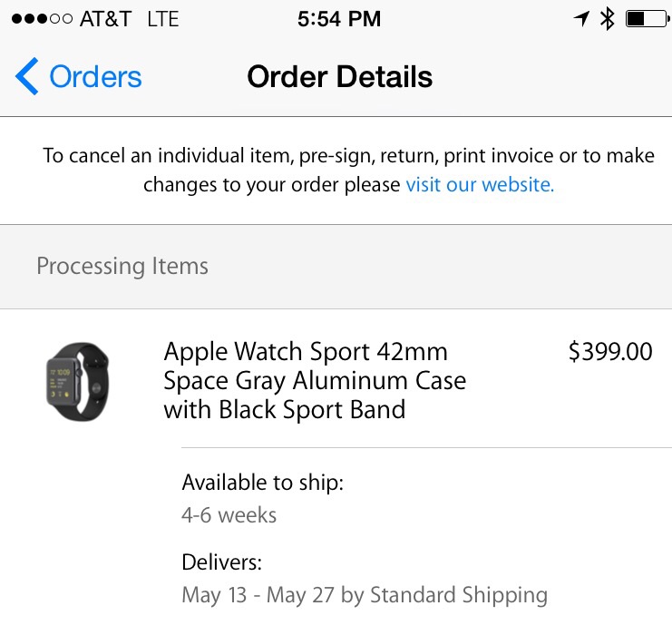Image resolution: width=672 pixels, height=635 pixels.
Task: Select the Apple Watch Sport 42mm item name
Action: [315, 380]
